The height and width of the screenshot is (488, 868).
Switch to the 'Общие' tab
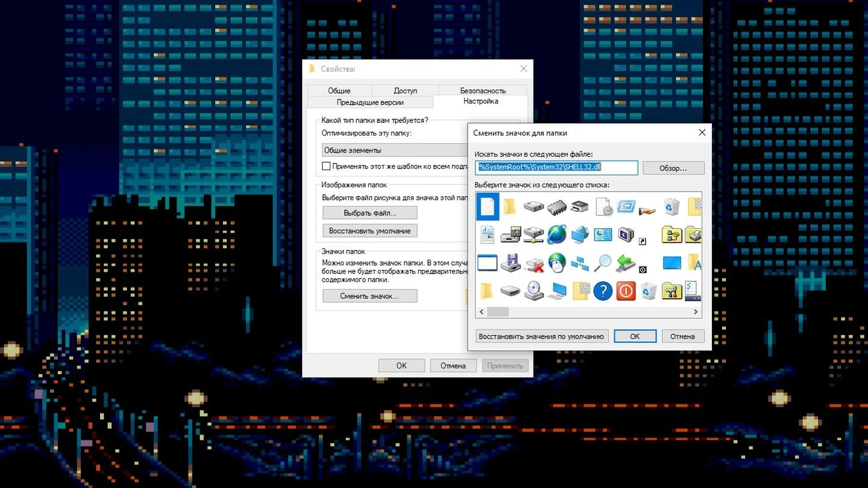tap(339, 90)
